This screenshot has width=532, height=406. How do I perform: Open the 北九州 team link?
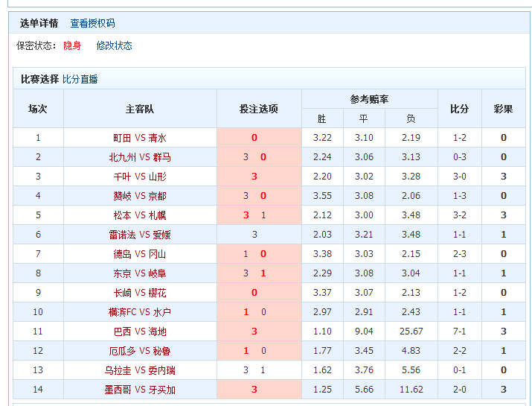tap(122, 157)
